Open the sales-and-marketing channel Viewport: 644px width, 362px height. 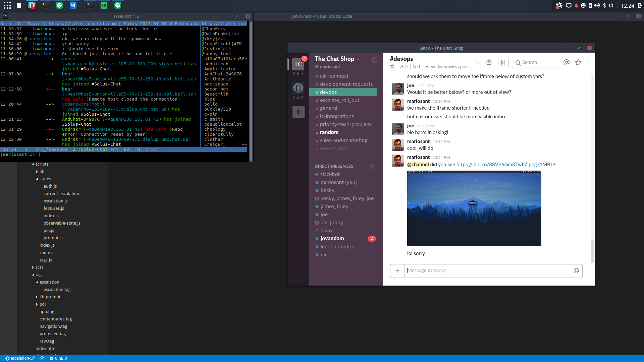[343, 140]
